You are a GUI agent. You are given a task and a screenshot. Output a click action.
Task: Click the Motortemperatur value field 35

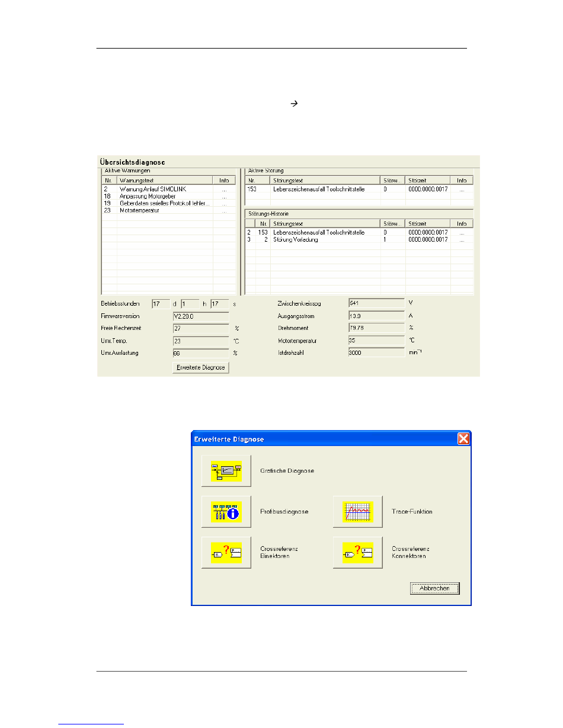point(376,341)
